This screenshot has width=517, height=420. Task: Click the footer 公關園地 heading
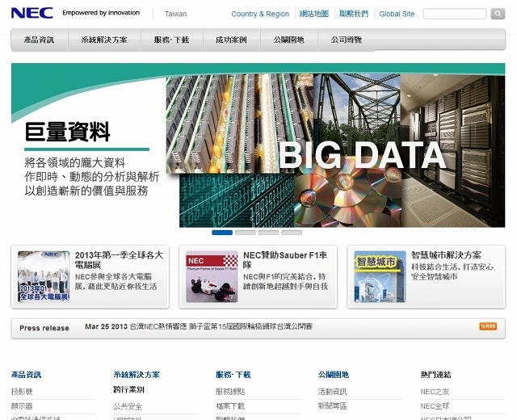tap(334, 375)
